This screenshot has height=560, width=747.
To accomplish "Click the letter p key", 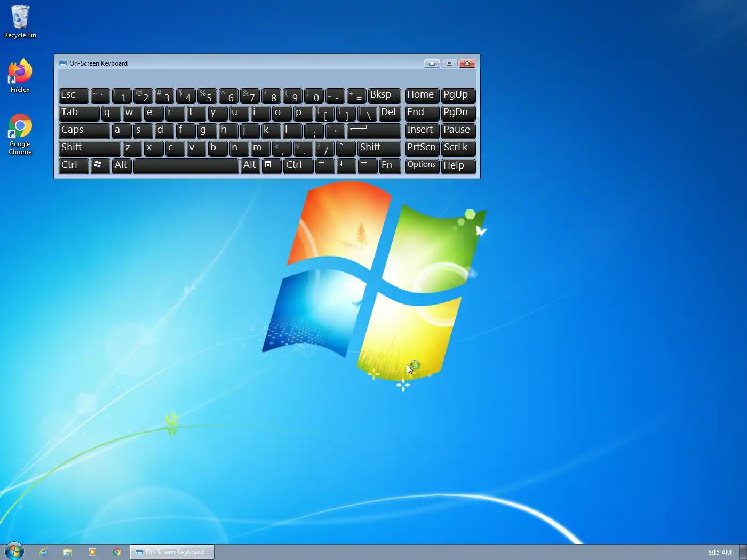I will click(303, 113).
